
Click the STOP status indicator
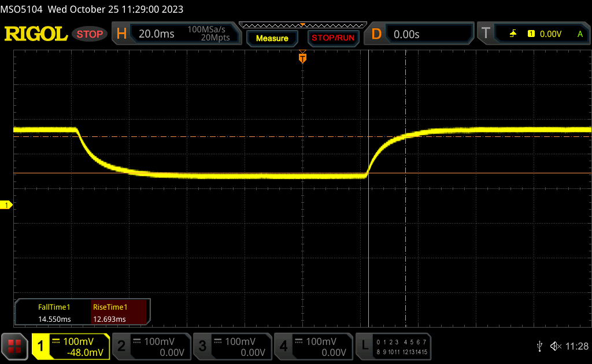coord(90,34)
